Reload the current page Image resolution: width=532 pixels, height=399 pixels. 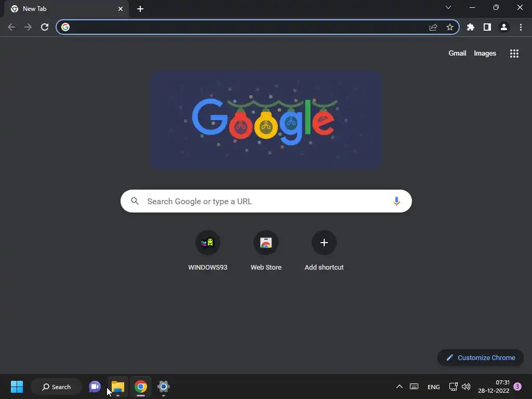pyautogui.click(x=45, y=27)
